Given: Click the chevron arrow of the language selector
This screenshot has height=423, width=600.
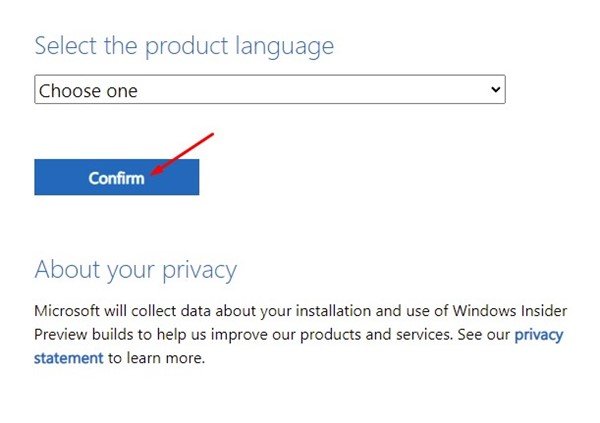Looking at the screenshot, I should click(495, 91).
